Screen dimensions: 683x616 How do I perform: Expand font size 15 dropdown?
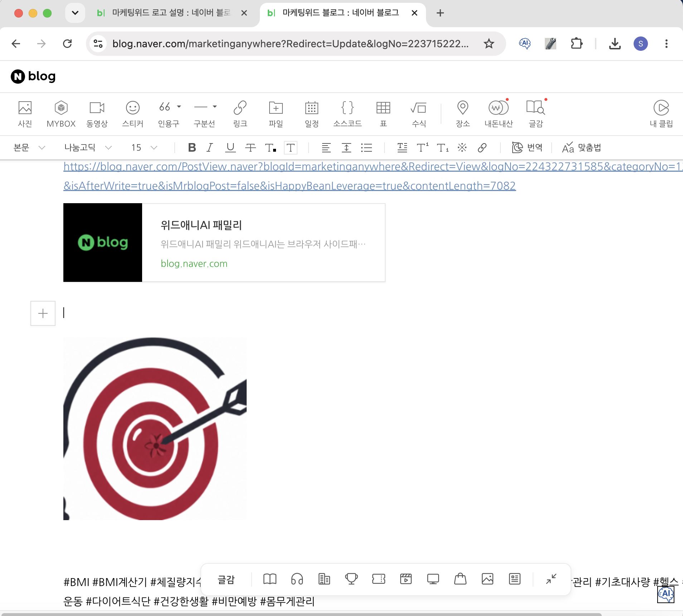144,147
